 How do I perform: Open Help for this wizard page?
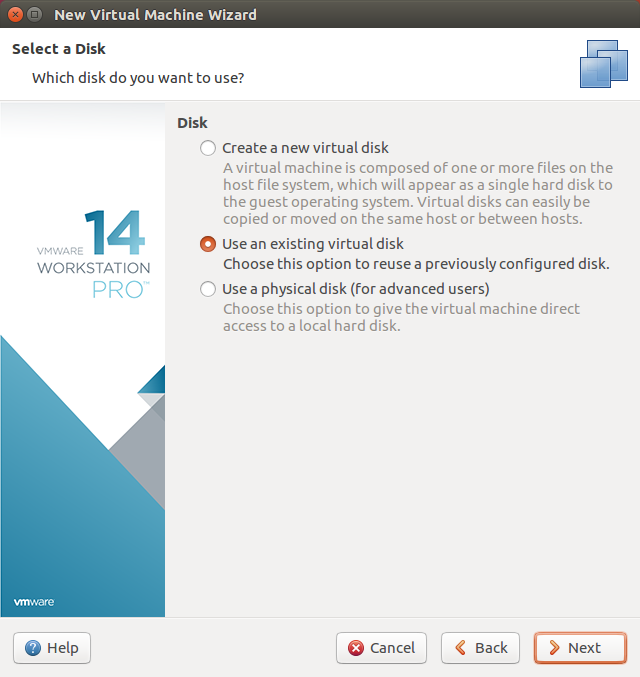[52, 648]
